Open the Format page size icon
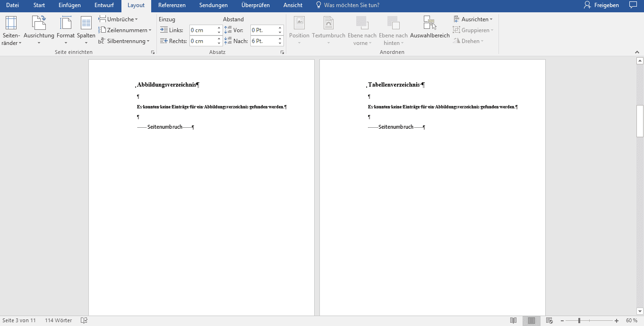The height and width of the screenshot is (326, 644). [66, 24]
